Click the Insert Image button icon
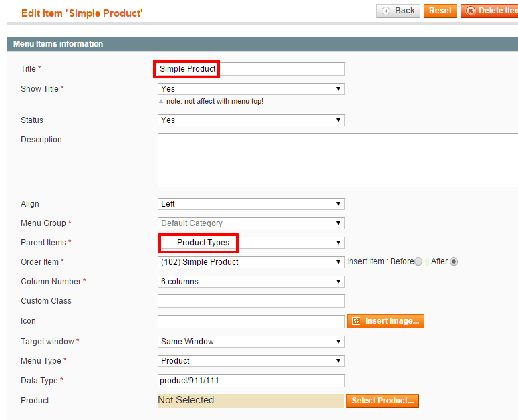 coord(356,321)
